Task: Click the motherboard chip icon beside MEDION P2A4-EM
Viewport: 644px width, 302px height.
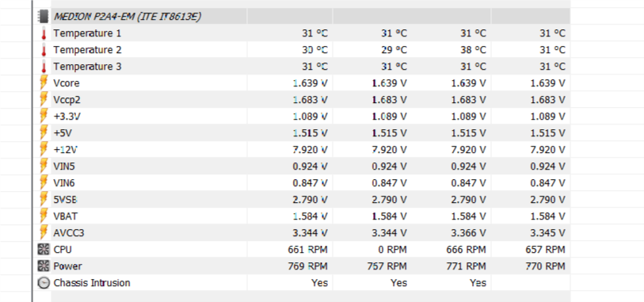Action: point(43,17)
